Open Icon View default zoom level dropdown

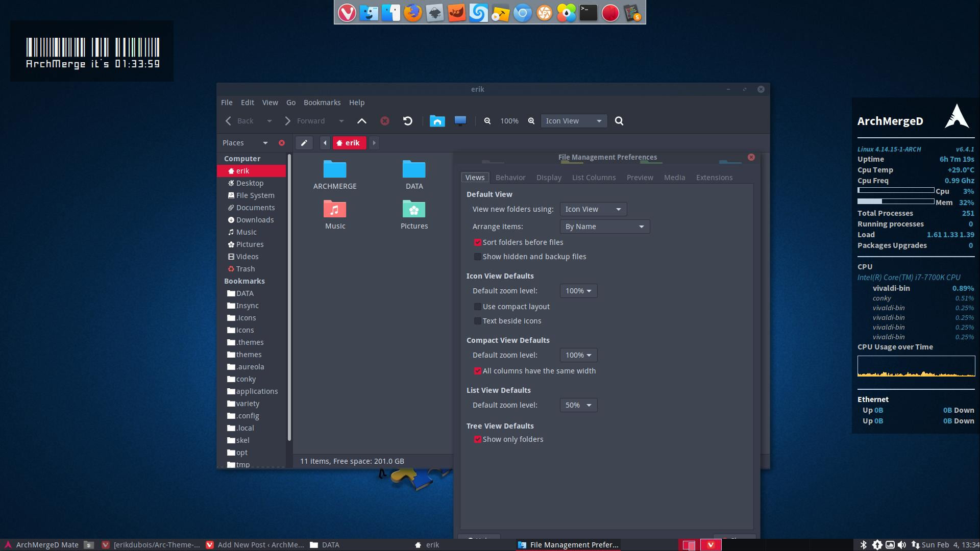click(x=578, y=291)
